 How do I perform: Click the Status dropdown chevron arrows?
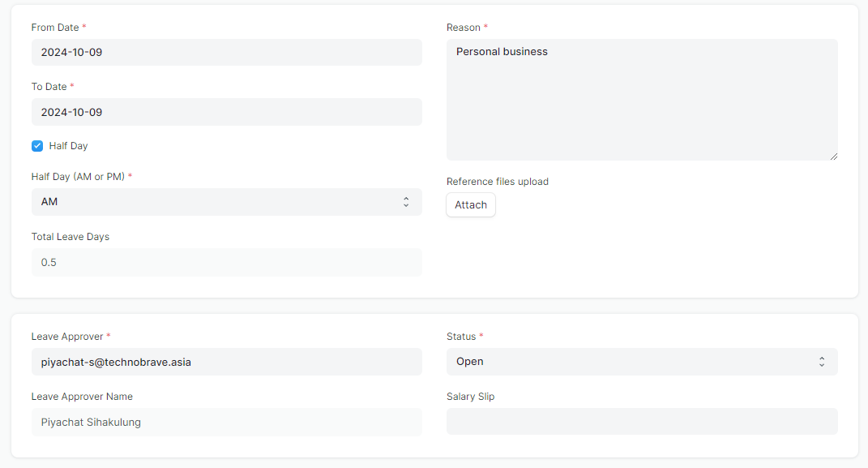[x=822, y=362]
